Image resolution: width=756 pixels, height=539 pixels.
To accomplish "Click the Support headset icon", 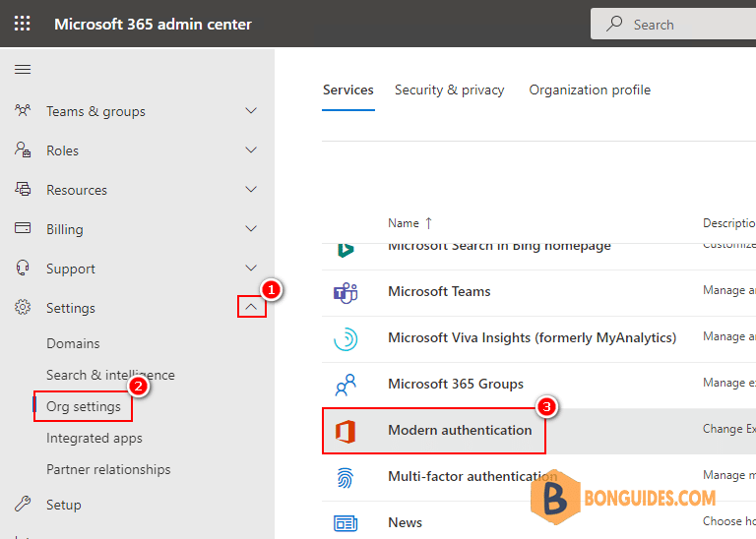I will (x=23, y=268).
